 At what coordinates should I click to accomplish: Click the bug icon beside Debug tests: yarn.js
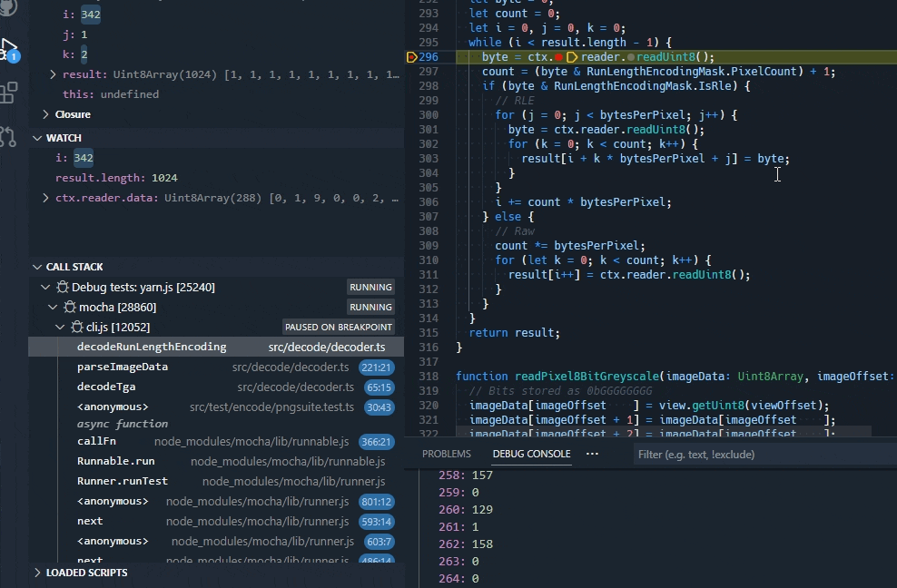63,287
